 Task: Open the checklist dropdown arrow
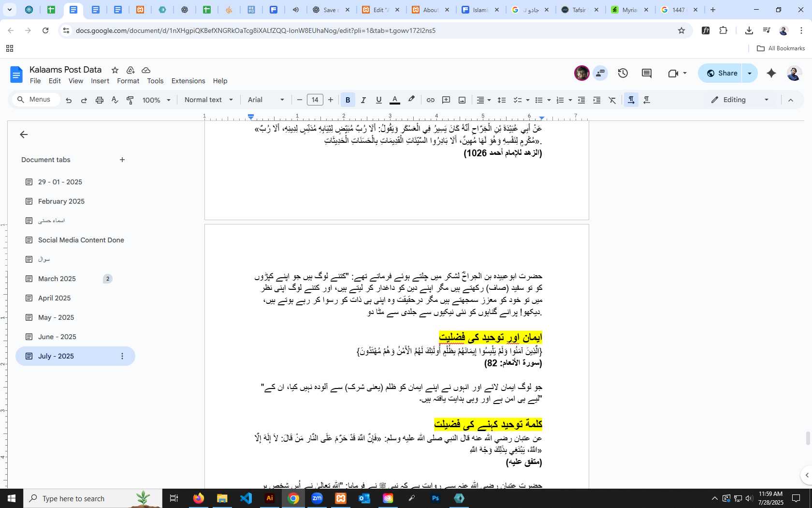click(x=527, y=100)
